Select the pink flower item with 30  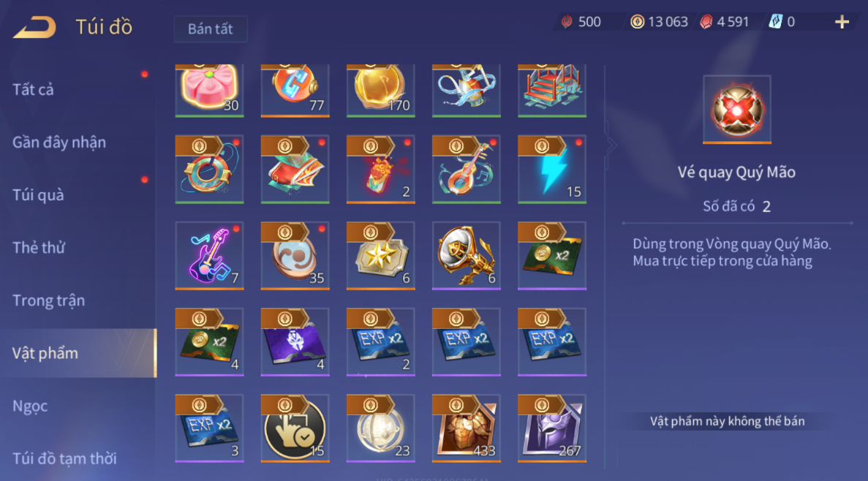[x=209, y=90]
